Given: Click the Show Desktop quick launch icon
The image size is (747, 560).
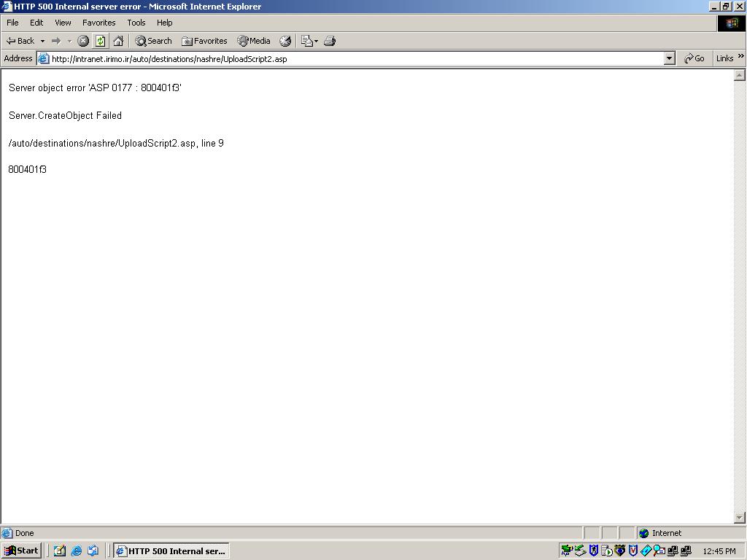Looking at the screenshot, I should tap(60, 551).
